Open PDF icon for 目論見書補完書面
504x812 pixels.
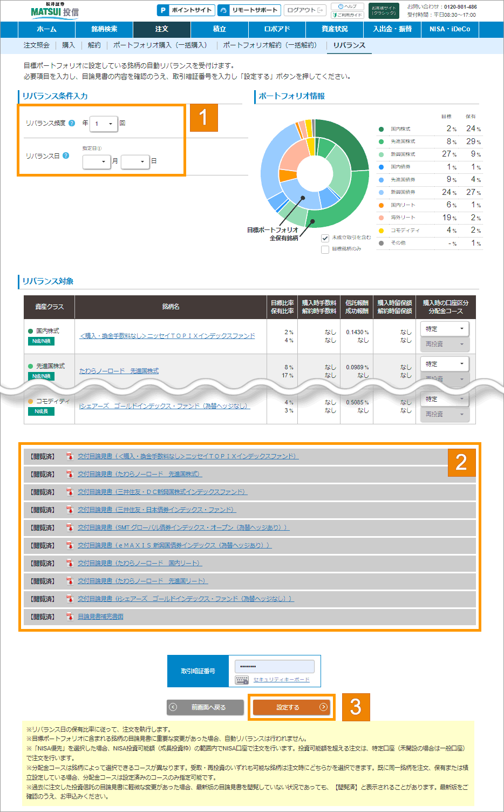click(x=70, y=617)
